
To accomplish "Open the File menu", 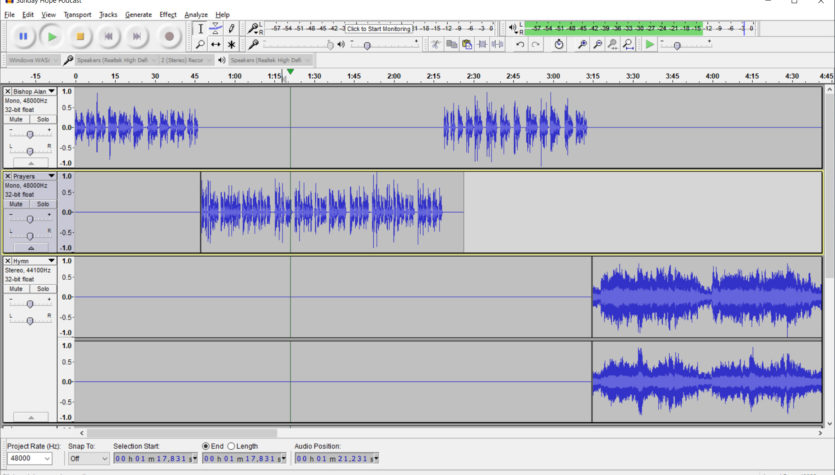I will (x=10, y=15).
